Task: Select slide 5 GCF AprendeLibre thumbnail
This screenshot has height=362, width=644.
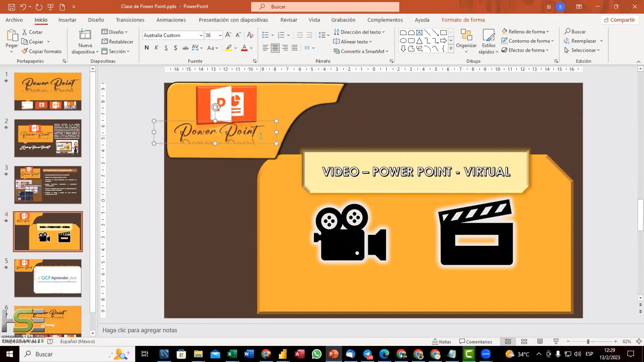Action: pos(48,278)
